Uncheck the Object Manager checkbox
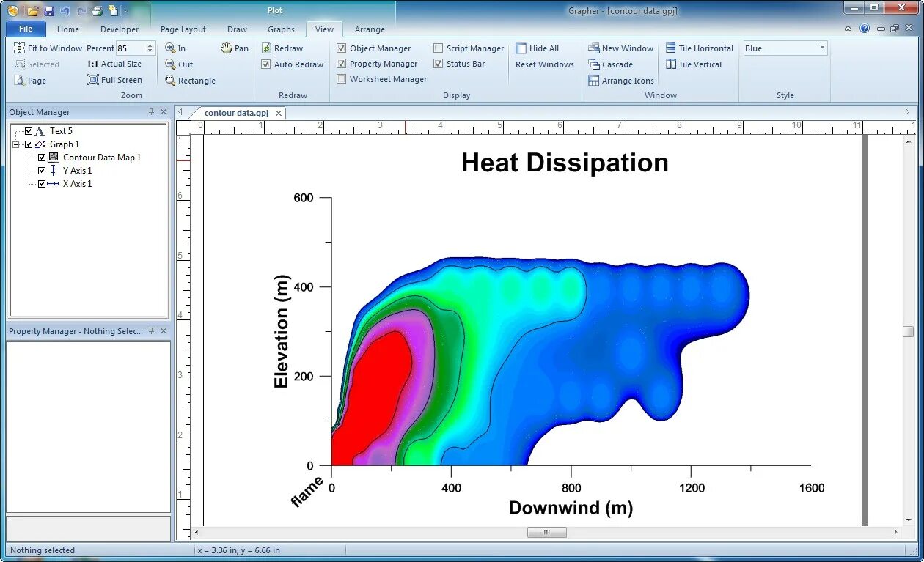The image size is (924, 562). (342, 48)
